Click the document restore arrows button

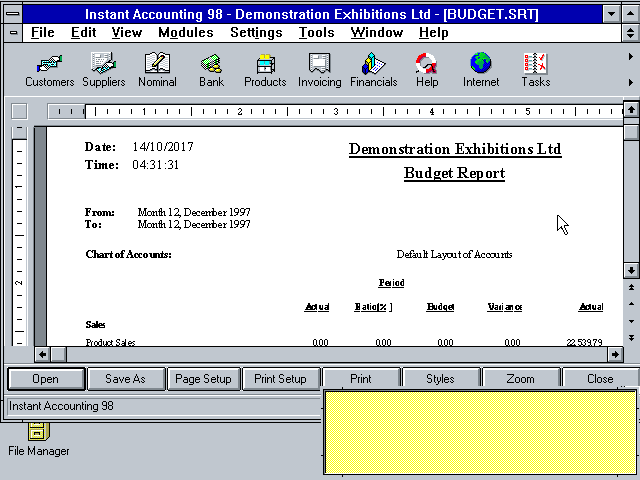click(x=630, y=33)
